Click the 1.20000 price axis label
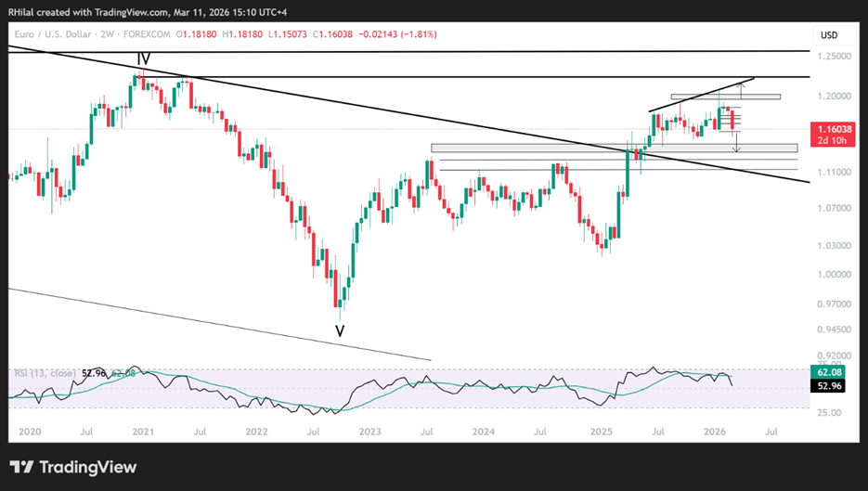This screenshot has height=491, width=868. pos(835,97)
